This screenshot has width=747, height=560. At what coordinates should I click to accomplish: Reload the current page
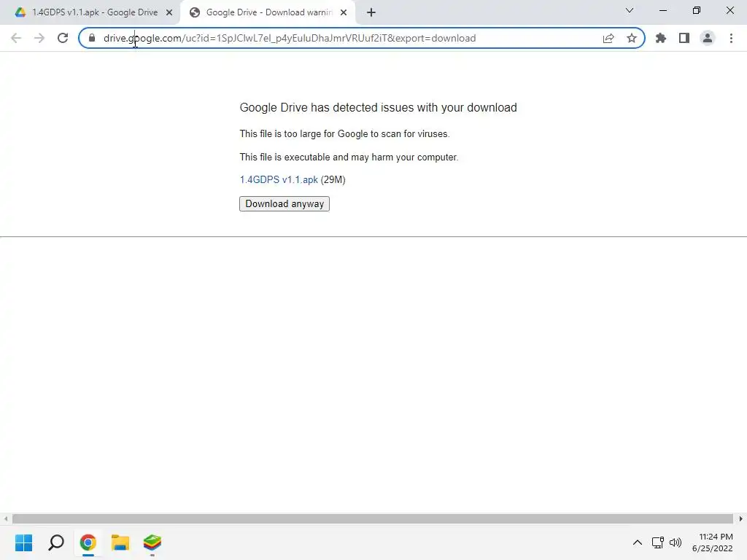(63, 38)
